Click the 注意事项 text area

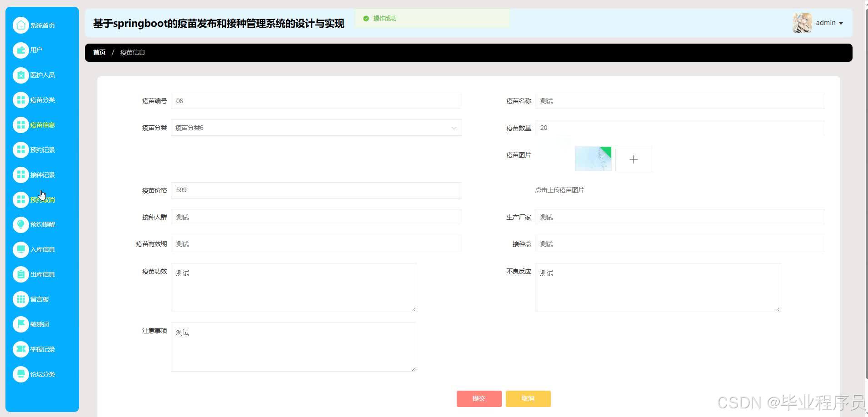[294, 347]
